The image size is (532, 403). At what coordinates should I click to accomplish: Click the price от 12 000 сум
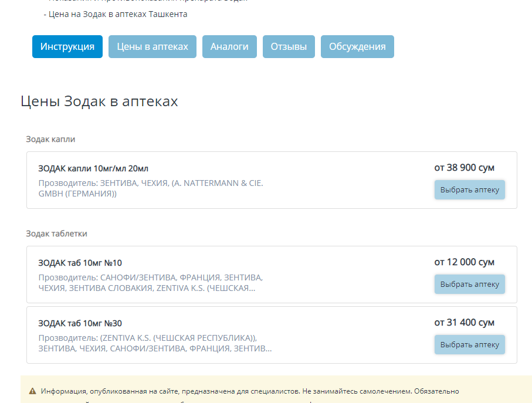point(464,262)
